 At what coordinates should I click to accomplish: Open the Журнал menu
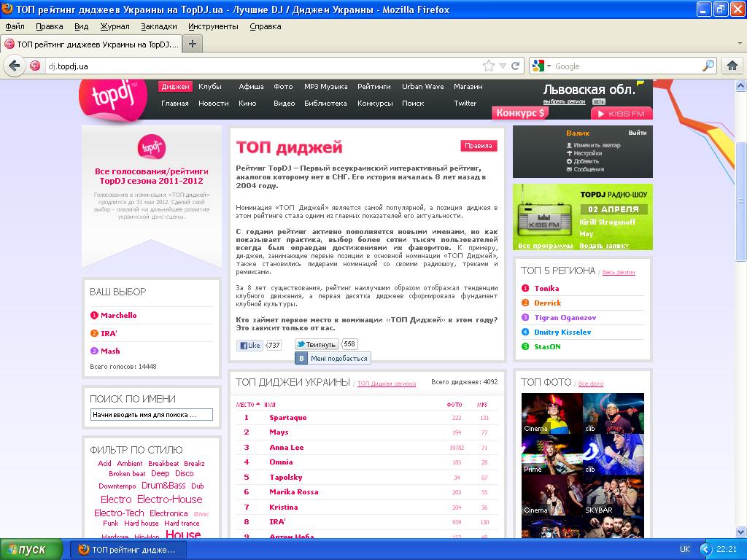pos(115,26)
